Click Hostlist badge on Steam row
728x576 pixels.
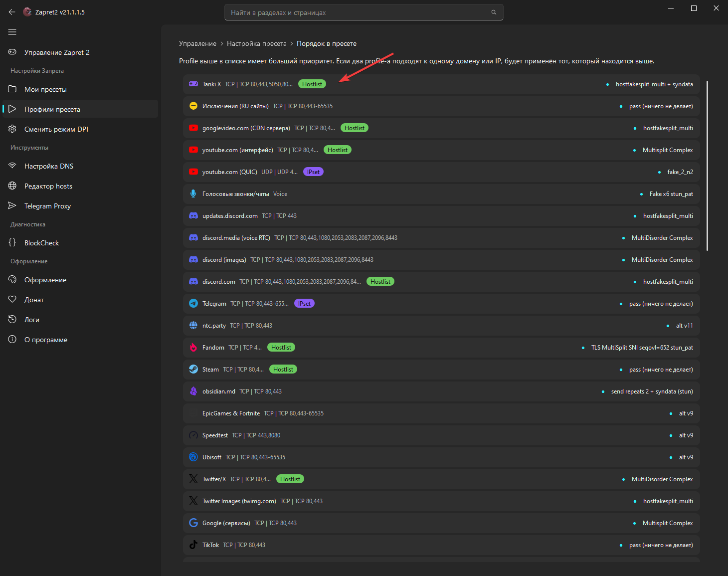pyautogui.click(x=283, y=370)
